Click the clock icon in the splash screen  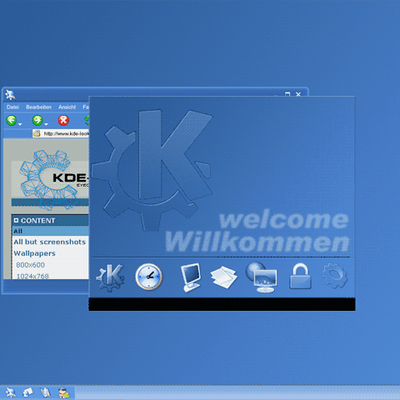[x=149, y=277]
